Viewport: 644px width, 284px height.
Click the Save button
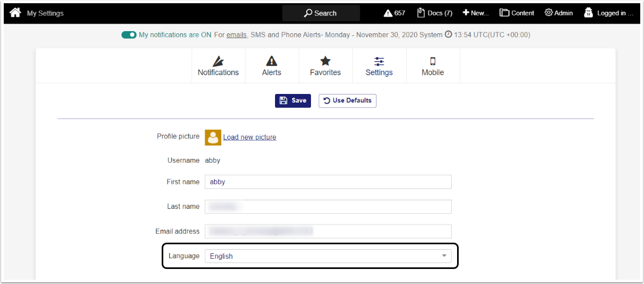(x=293, y=100)
